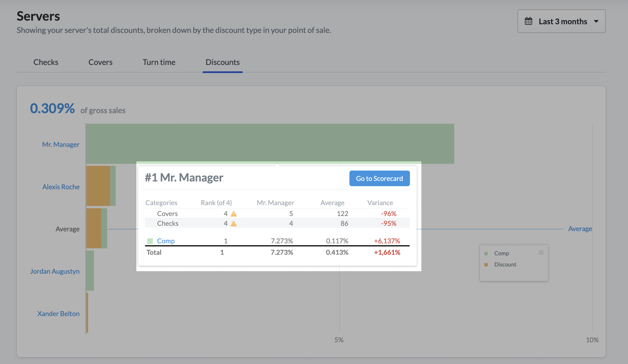The height and width of the screenshot is (364, 628).
Task: Open the Comp category link in tooltip
Action: [x=166, y=241]
